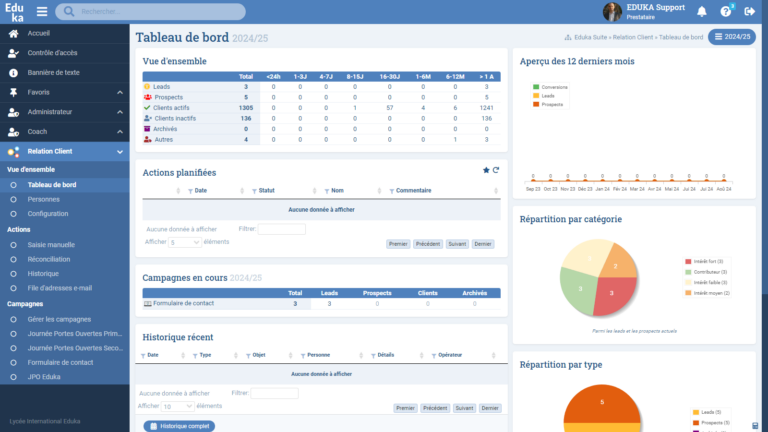Click the logout icon

coord(749,11)
